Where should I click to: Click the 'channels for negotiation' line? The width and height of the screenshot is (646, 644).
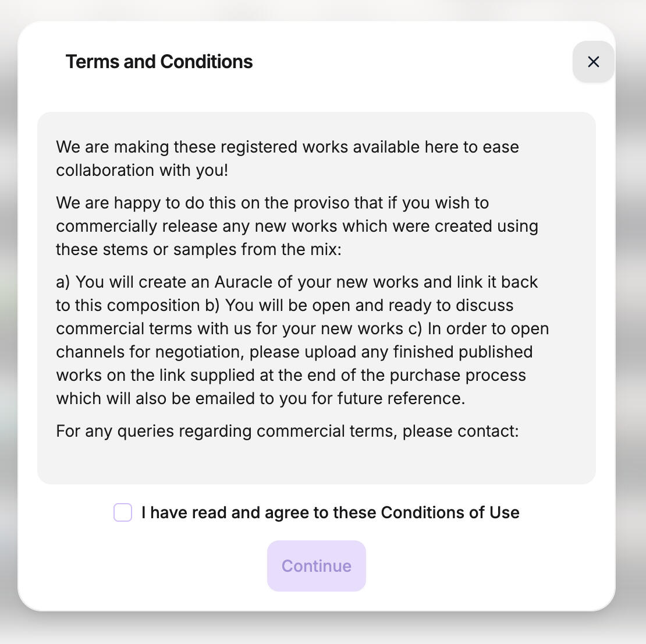(294, 352)
